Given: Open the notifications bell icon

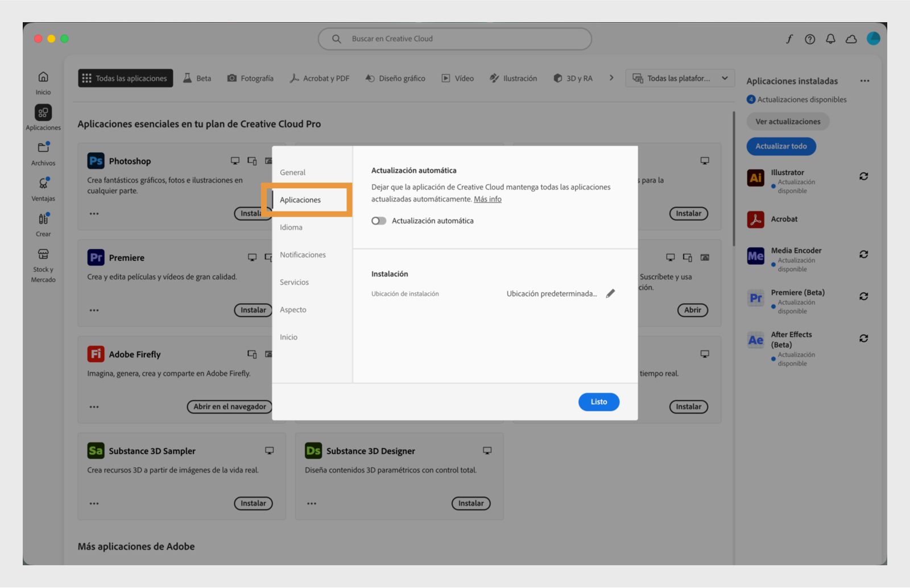Looking at the screenshot, I should pos(830,39).
